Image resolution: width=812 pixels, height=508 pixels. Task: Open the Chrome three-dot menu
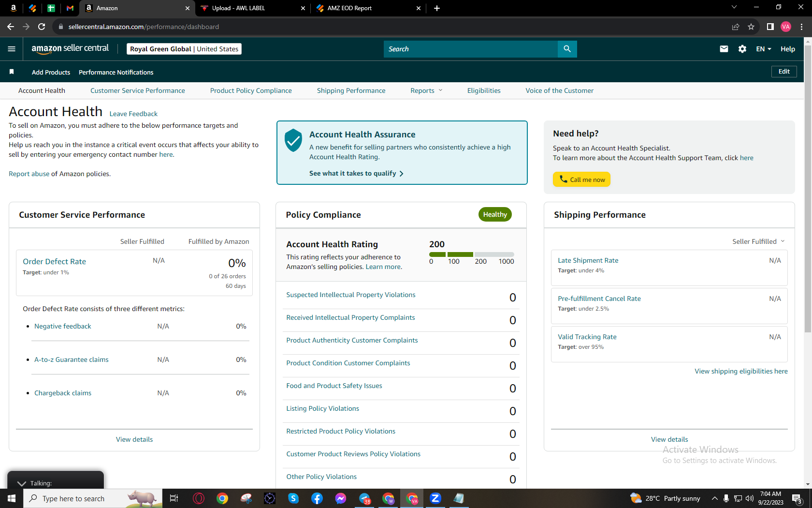tap(801, 27)
